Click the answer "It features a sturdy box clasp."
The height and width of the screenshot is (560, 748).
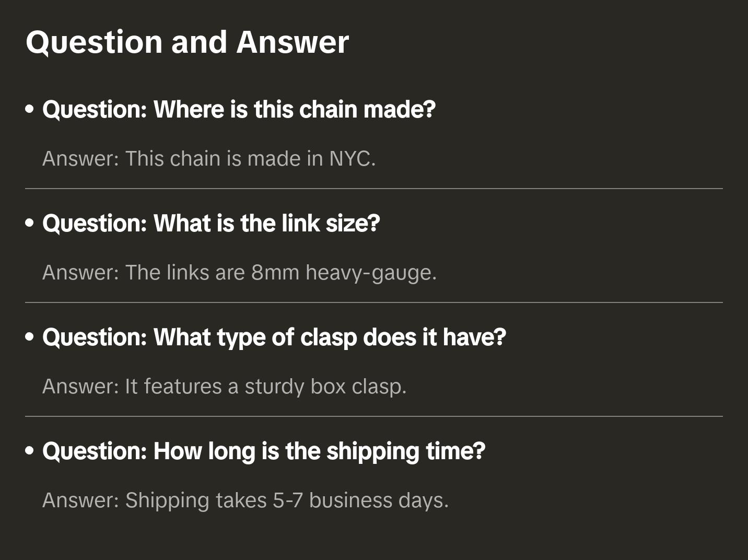[x=224, y=387]
